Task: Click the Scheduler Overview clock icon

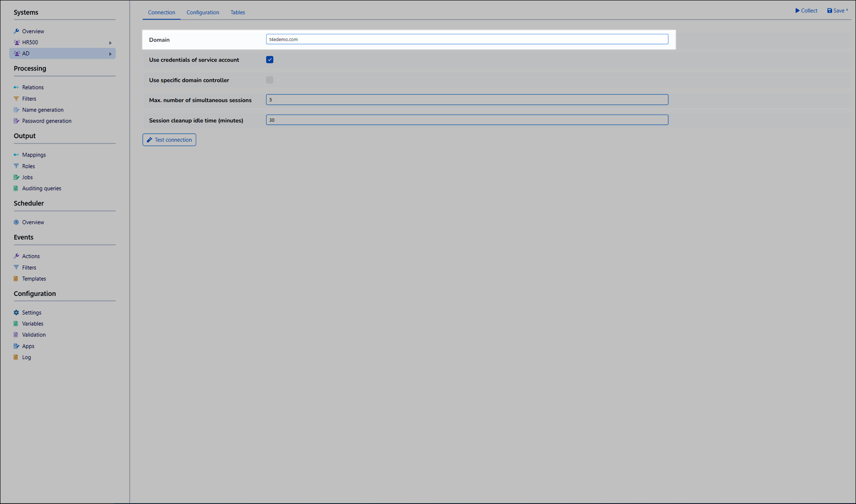Action: tap(16, 222)
